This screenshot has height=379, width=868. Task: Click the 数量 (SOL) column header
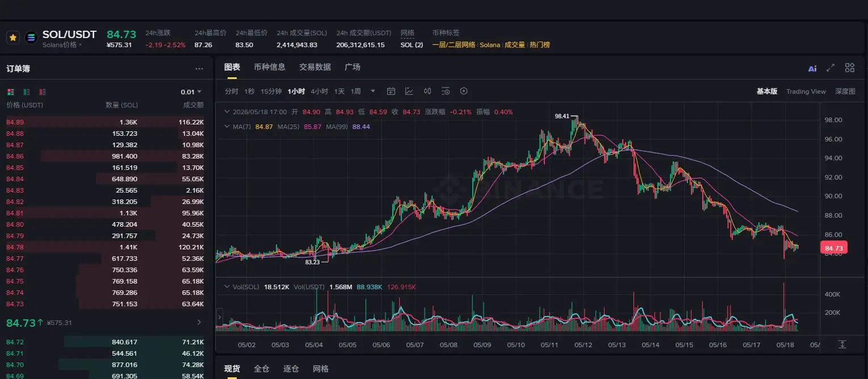121,105
